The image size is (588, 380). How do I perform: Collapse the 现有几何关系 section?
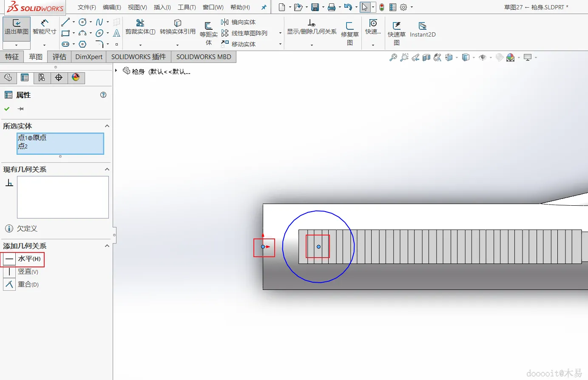[107, 169]
